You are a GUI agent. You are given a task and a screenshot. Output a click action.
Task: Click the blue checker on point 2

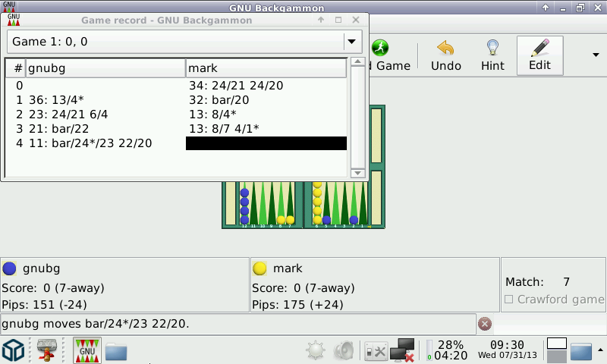[x=354, y=220]
